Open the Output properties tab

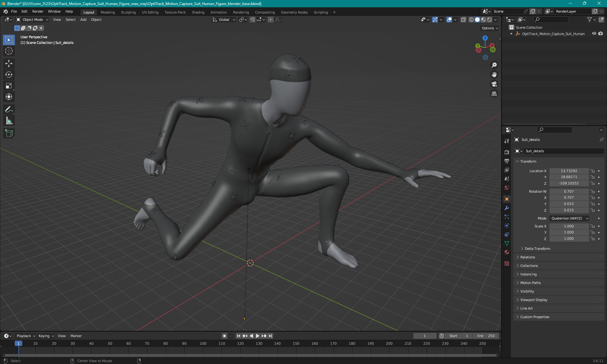point(507,161)
